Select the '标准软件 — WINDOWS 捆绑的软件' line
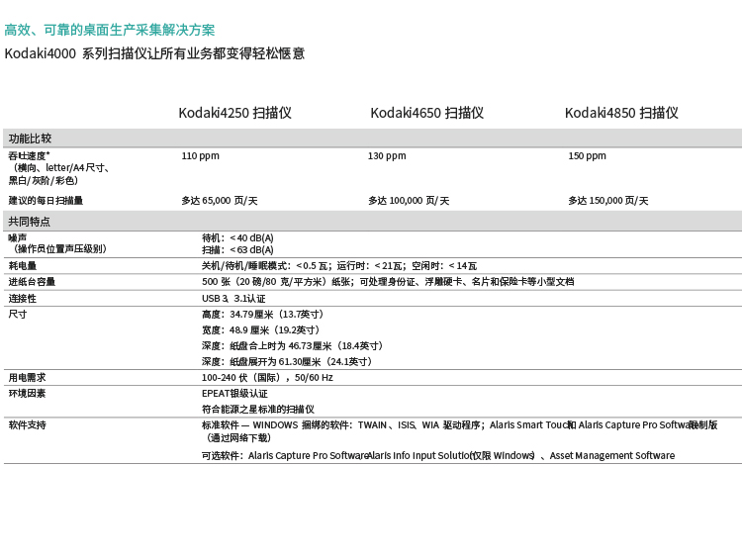The height and width of the screenshot is (560, 742). click(x=460, y=425)
